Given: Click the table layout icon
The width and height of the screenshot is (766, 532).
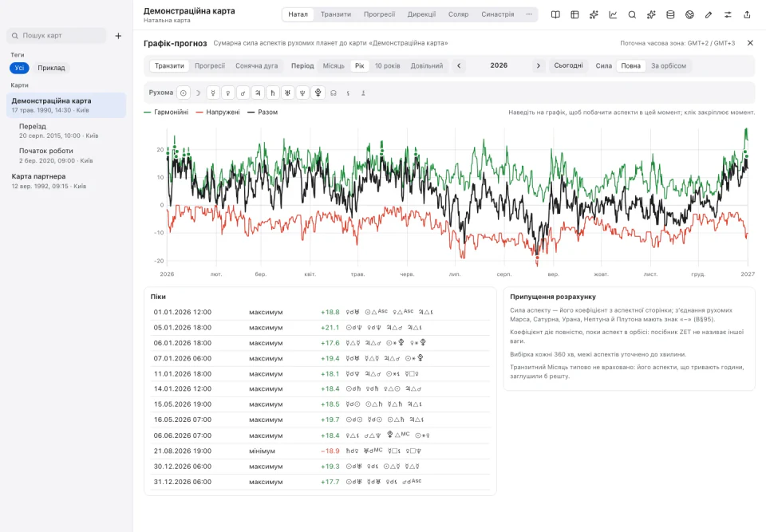Looking at the screenshot, I should click(574, 14).
